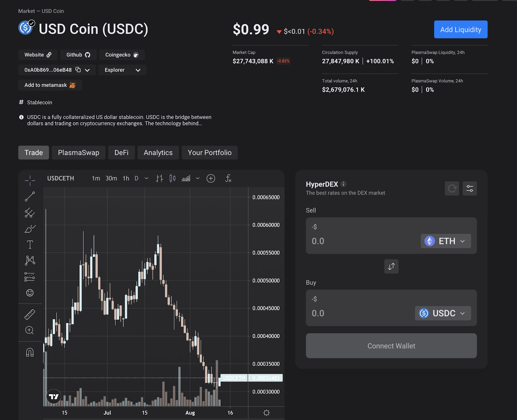This screenshot has height=420, width=517.
Task: Open the USDC token selector
Action: click(x=442, y=313)
